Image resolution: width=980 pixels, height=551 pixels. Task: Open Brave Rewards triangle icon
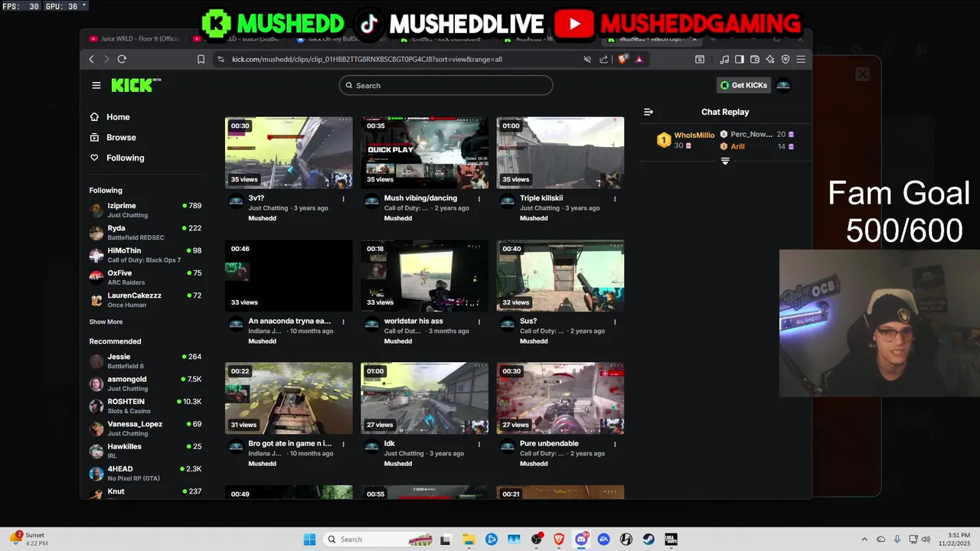(639, 59)
